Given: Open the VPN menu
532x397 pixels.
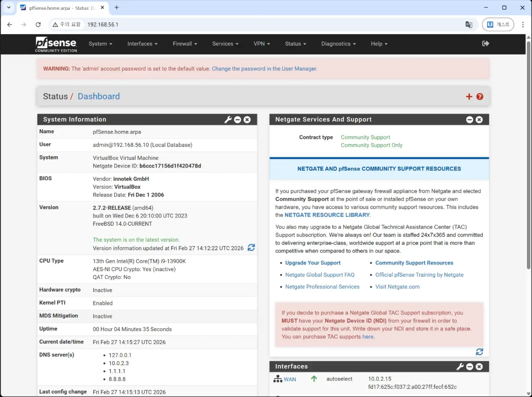Looking at the screenshot, I should (261, 44).
